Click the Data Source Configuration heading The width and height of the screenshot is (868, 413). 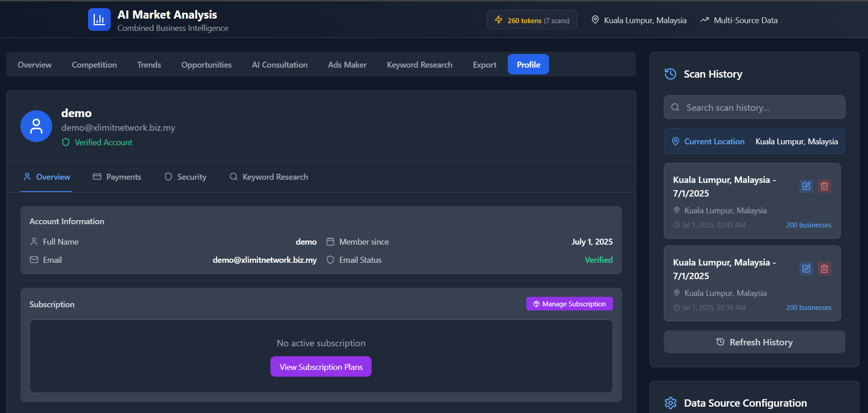[x=745, y=403]
